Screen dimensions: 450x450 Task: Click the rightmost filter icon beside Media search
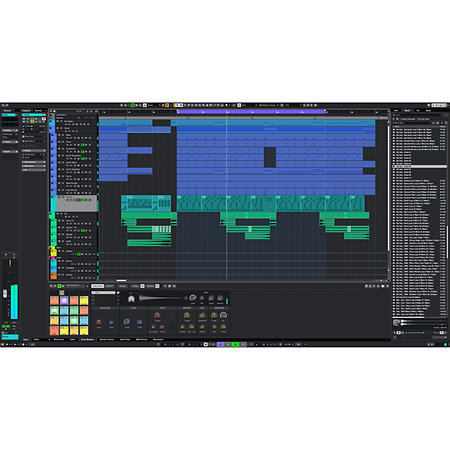coord(446,123)
